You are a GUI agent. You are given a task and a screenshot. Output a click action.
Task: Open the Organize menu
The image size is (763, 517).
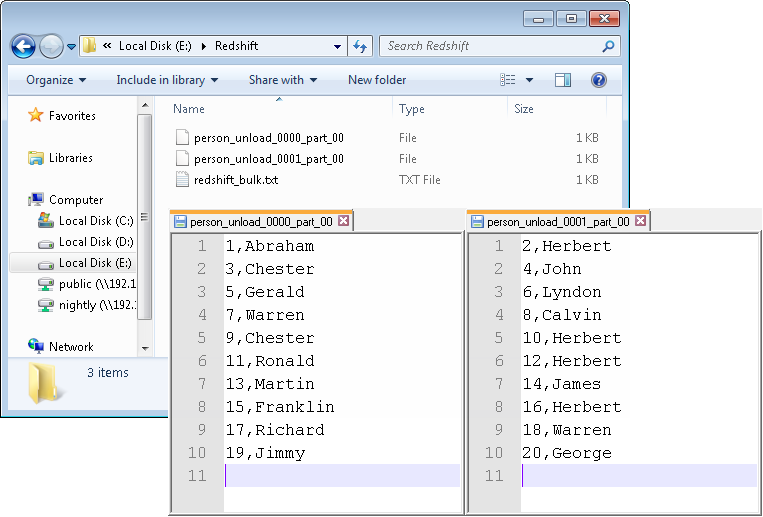(56, 80)
